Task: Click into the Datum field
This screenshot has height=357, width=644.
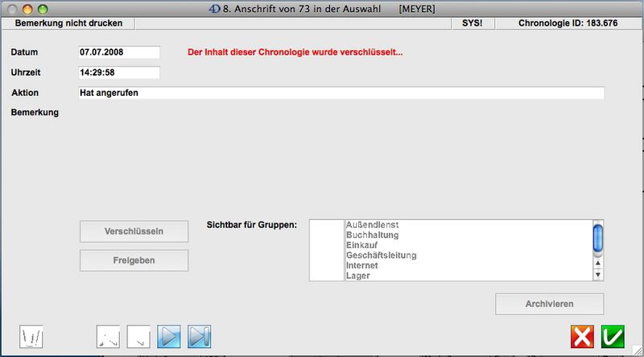Action: pyautogui.click(x=118, y=52)
